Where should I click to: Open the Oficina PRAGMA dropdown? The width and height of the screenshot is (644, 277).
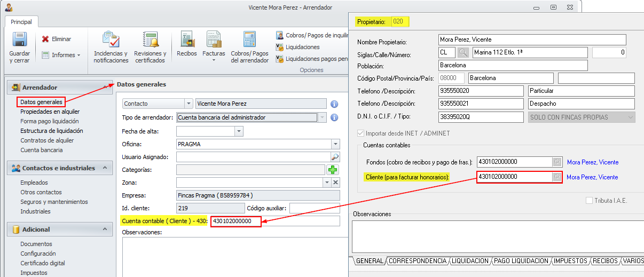(x=335, y=144)
